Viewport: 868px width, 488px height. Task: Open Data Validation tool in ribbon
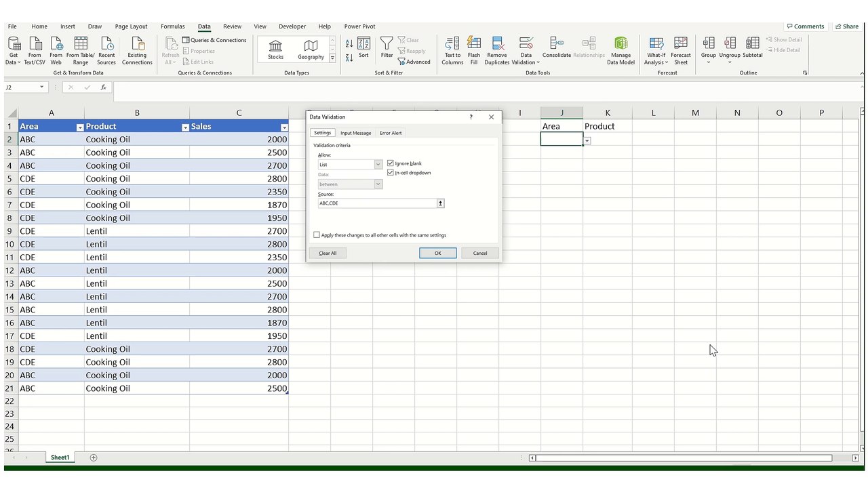[526, 51]
